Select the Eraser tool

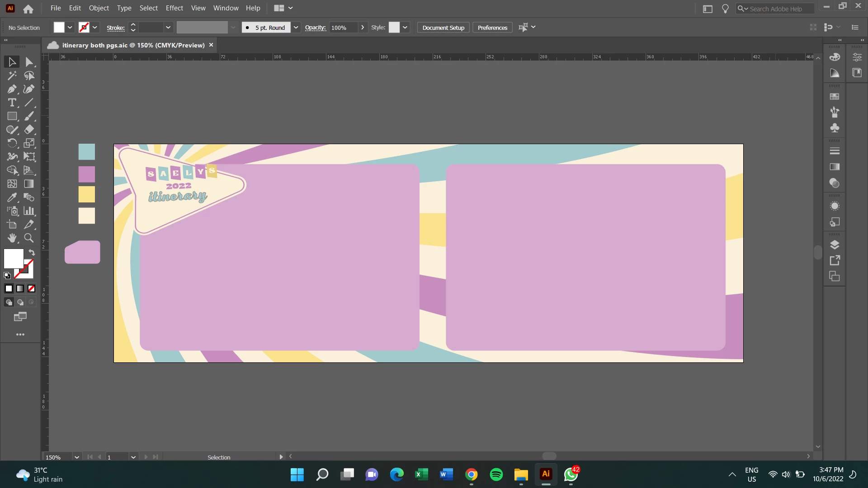[x=29, y=130]
